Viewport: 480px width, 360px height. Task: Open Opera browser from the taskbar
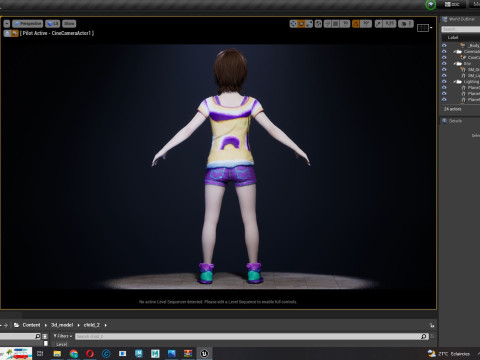point(90,353)
